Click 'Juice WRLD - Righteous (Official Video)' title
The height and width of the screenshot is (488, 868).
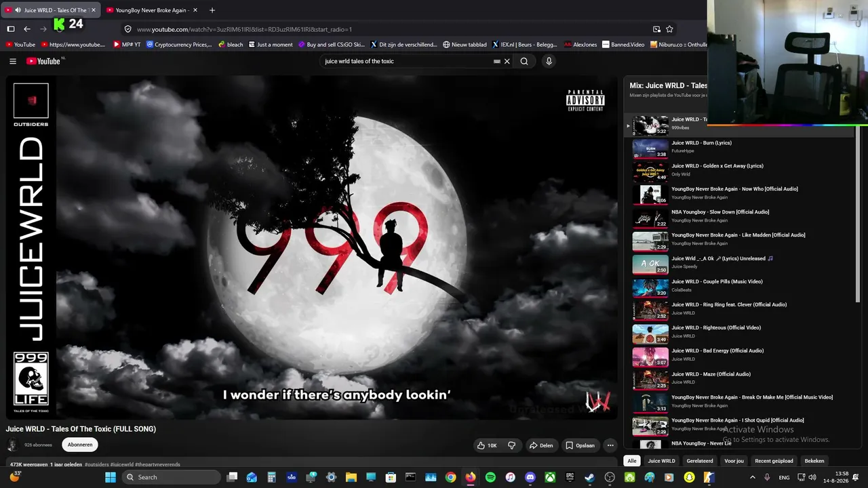pos(716,327)
